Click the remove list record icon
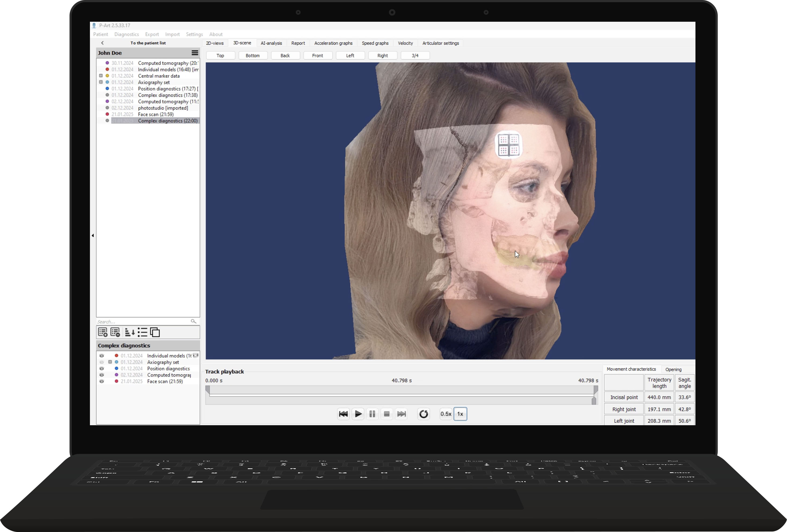This screenshot has width=787, height=532. [115, 332]
